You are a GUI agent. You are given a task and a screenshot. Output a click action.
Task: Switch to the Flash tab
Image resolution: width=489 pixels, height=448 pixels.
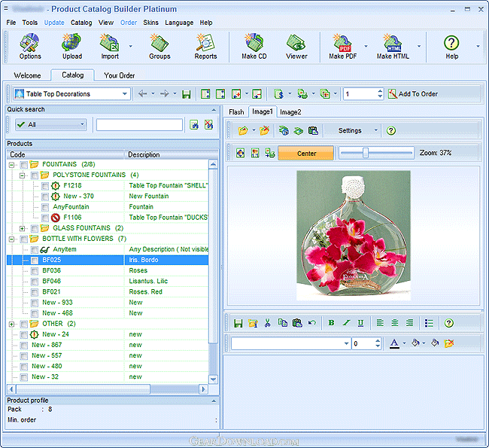236,111
